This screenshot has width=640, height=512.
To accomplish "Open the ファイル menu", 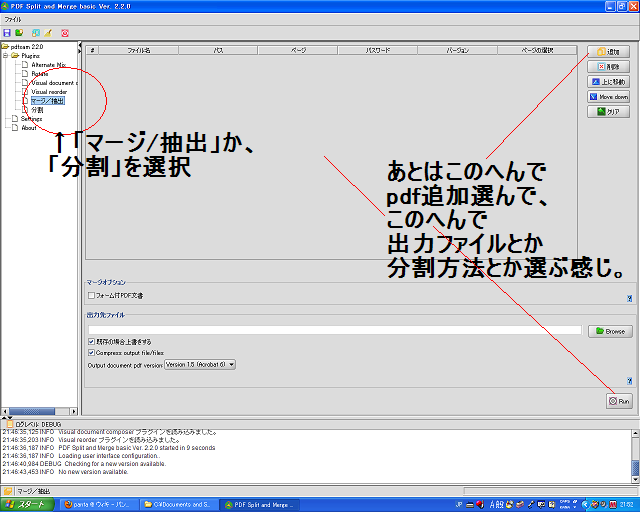I will (13, 19).
